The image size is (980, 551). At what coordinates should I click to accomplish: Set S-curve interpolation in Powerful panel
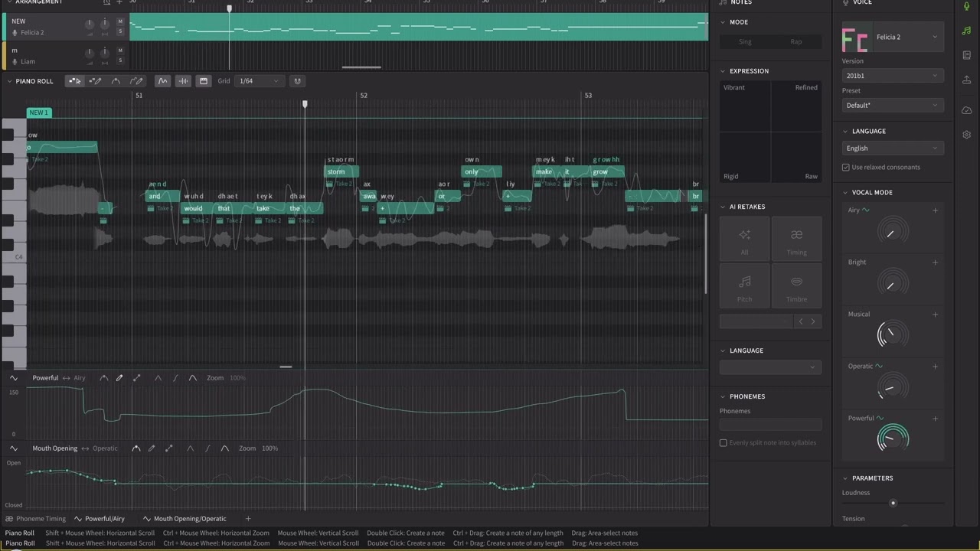[x=175, y=378]
